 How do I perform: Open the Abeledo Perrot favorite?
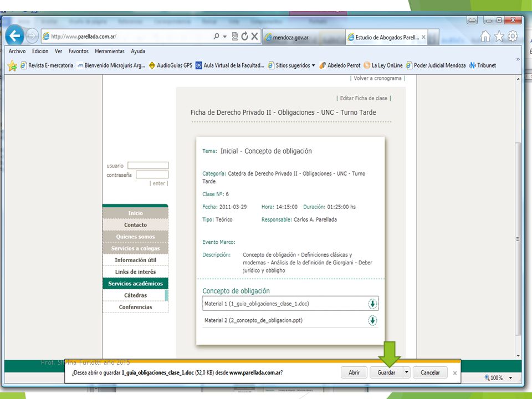(340, 65)
